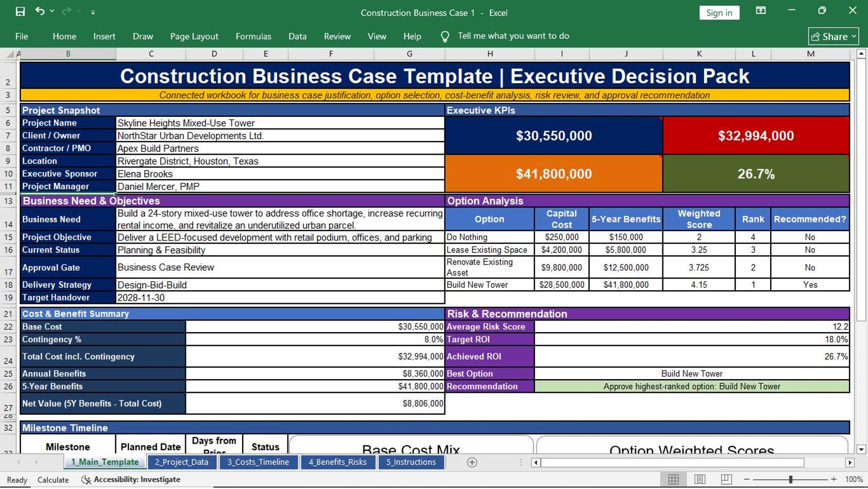This screenshot has width=868, height=489.
Task: Select the $8,806,000 net value cell
Action: tap(315, 403)
